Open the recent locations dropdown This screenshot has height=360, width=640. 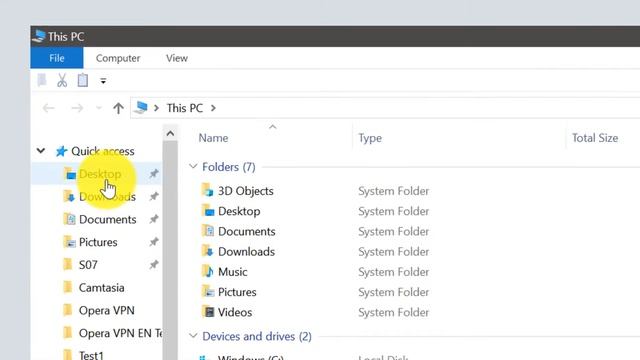[x=98, y=108]
